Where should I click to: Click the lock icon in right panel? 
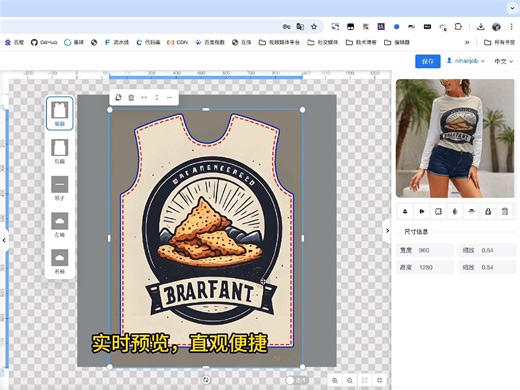(x=488, y=211)
